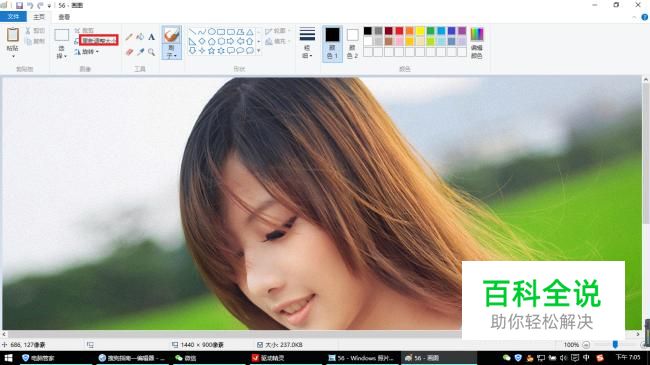Choose the Right triangle shape
Screen dimensions: 650x365
pyautogui.click(x=192, y=41)
